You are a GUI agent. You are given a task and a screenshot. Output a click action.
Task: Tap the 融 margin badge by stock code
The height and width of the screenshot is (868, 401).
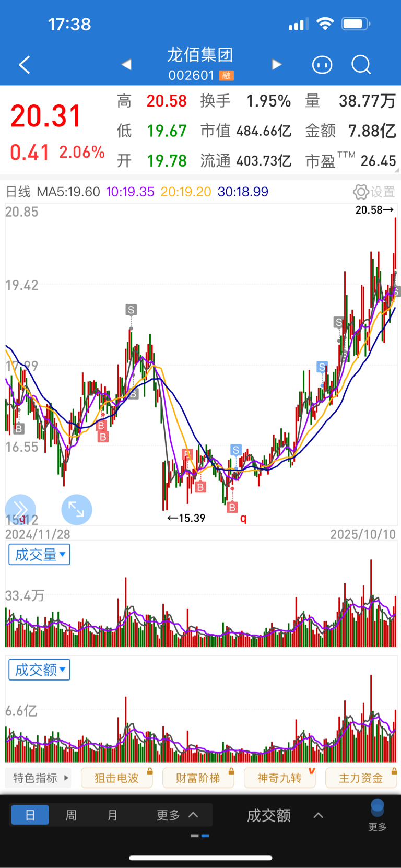[226, 76]
